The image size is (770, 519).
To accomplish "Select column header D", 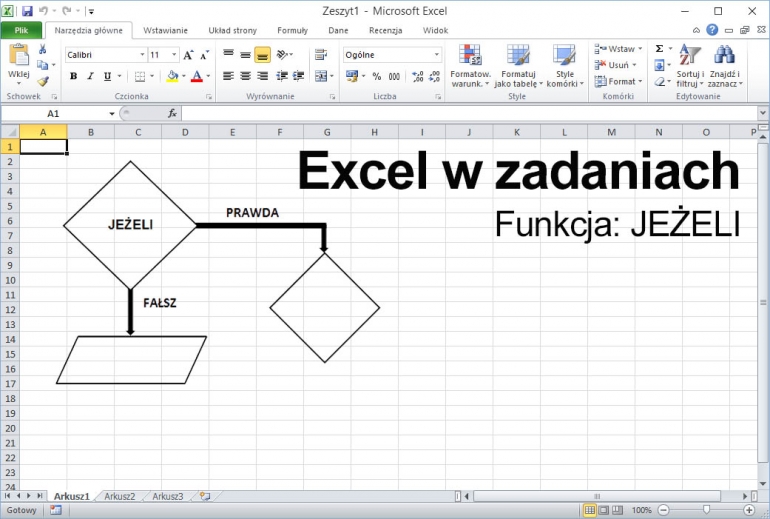I will pos(185,132).
